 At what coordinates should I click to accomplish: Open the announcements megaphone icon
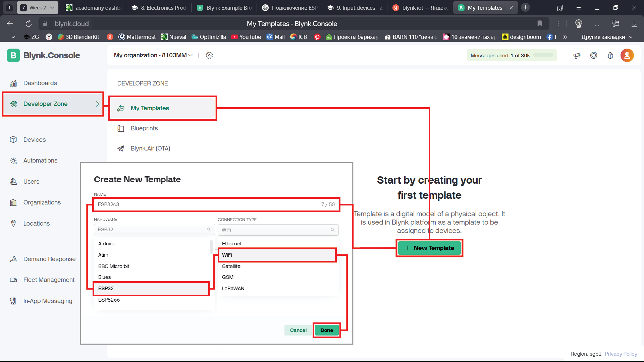pos(577,56)
